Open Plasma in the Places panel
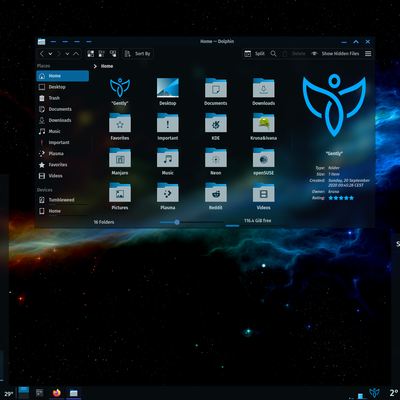The image size is (400, 400). point(63,154)
